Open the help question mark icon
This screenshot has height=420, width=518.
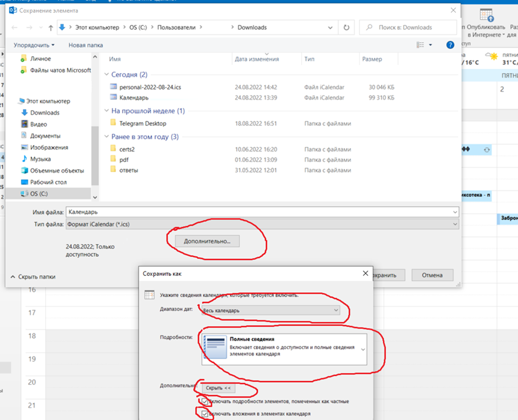(450, 45)
